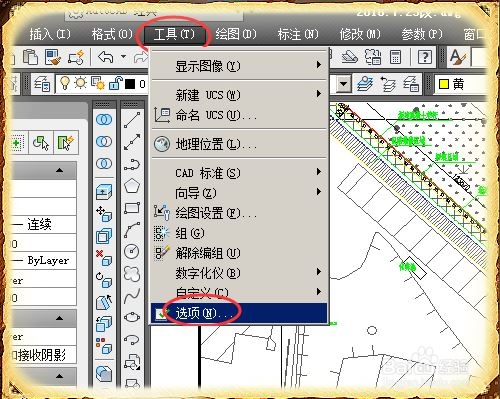Click the solid Union icon

tap(104, 120)
